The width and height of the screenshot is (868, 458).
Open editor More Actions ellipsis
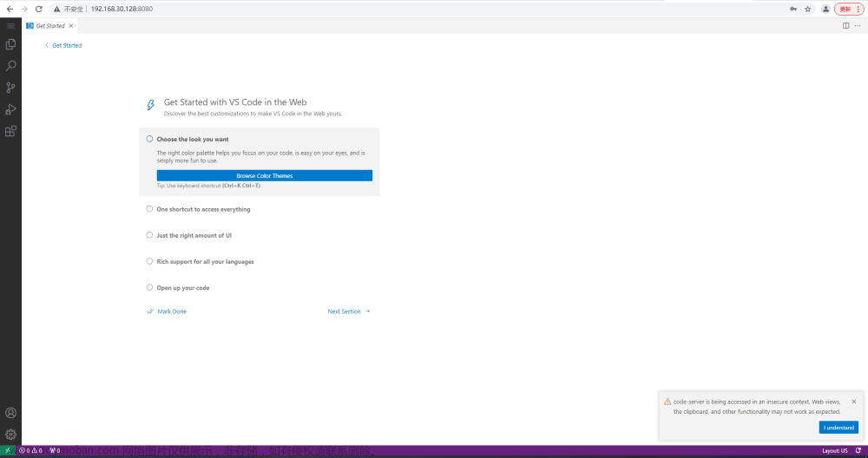tap(858, 25)
